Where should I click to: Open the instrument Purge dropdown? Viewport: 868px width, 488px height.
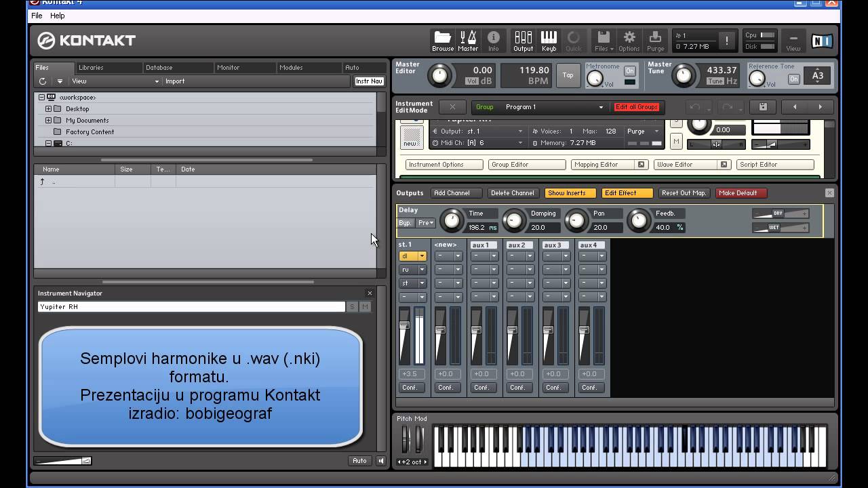click(644, 131)
